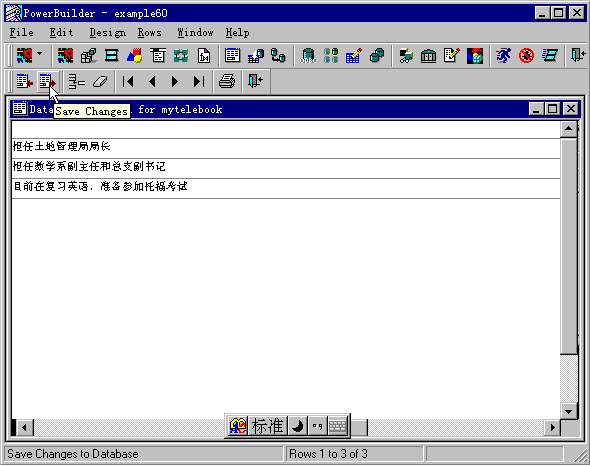
Task: Click the 标准 IME input mode button
Action: [268, 426]
